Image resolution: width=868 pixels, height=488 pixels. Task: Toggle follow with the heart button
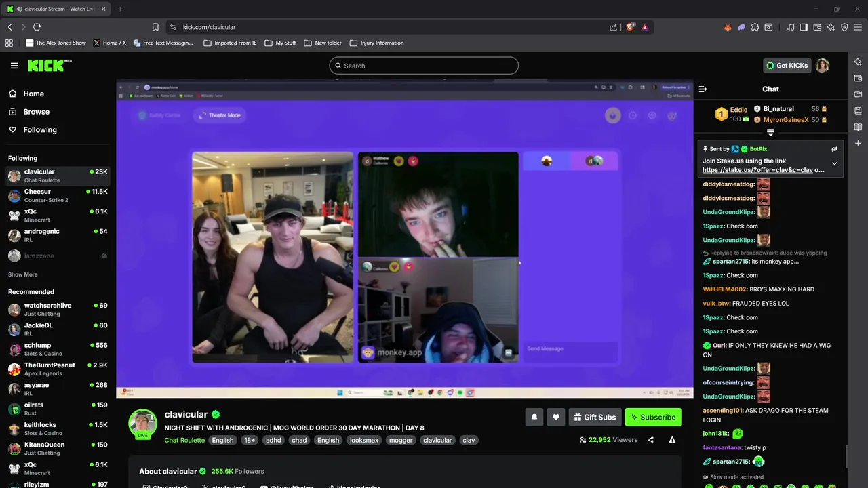click(x=556, y=417)
